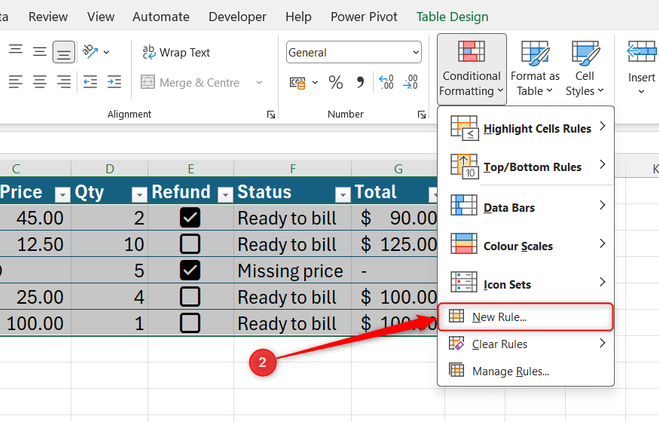This screenshot has width=659, height=422.
Task: Open Clear Rules submenu
Action: pos(526,344)
